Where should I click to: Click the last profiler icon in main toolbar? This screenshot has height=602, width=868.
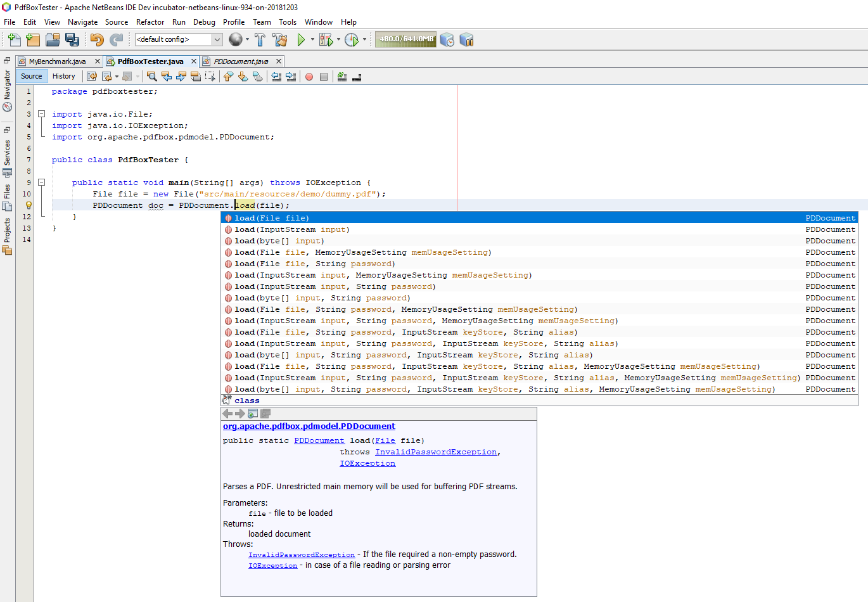coord(467,39)
